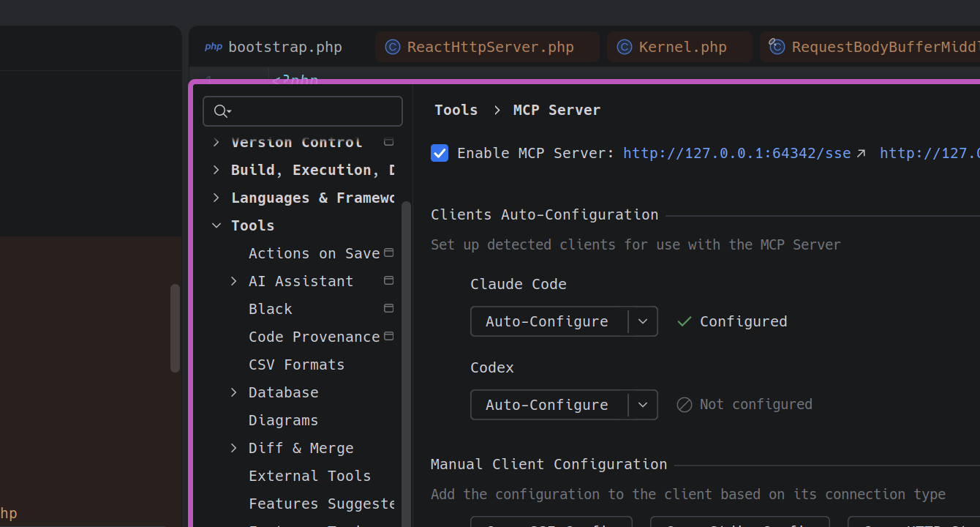Image resolution: width=980 pixels, height=527 pixels.
Task: Select the Database tree item
Action: click(x=283, y=392)
